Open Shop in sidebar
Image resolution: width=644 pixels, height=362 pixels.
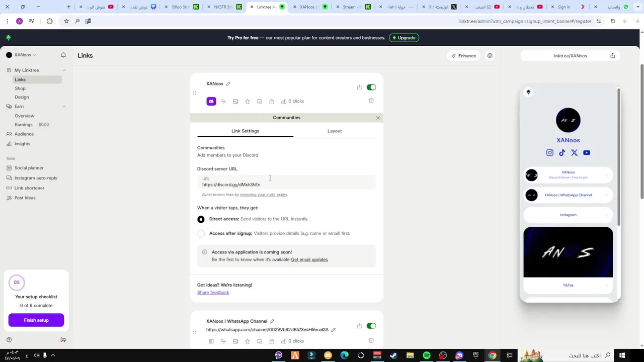click(x=20, y=88)
